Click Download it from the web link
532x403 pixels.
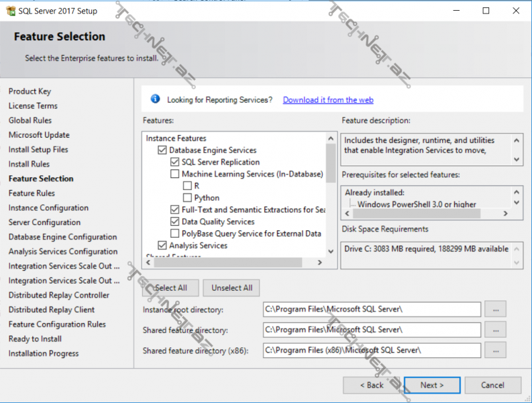point(328,100)
